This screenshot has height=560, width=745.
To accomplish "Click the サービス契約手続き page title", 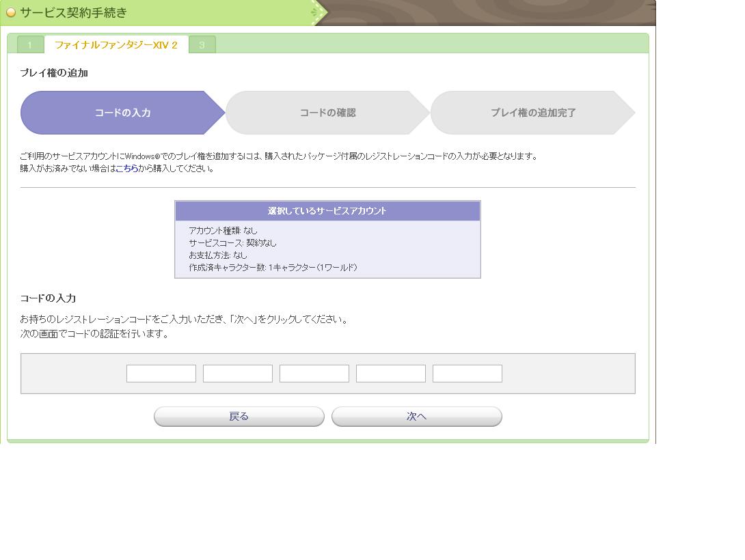I will 74,13.
